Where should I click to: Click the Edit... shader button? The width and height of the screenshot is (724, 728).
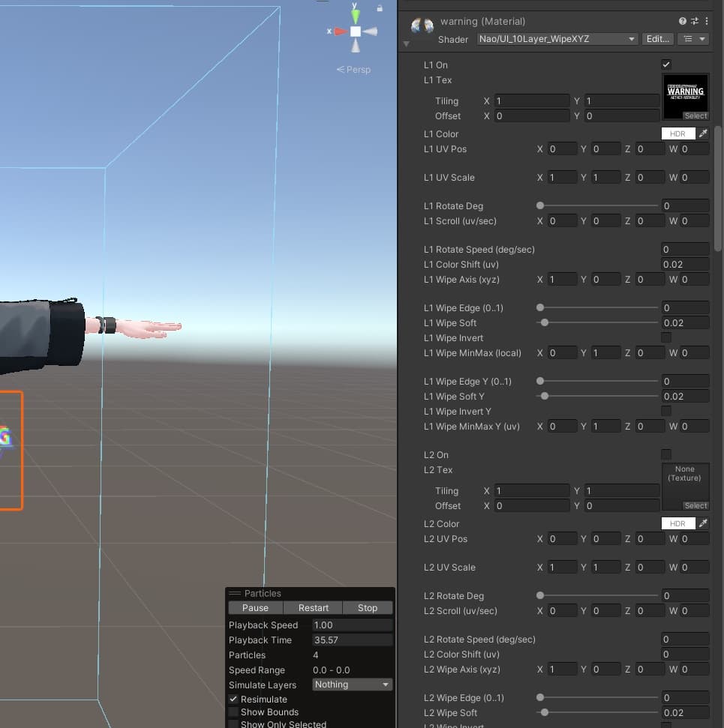click(x=657, y=39)
